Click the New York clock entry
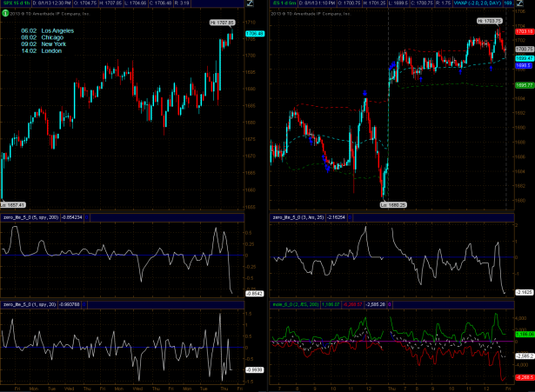This screenshot has height=392, width=535. (49, 45)
